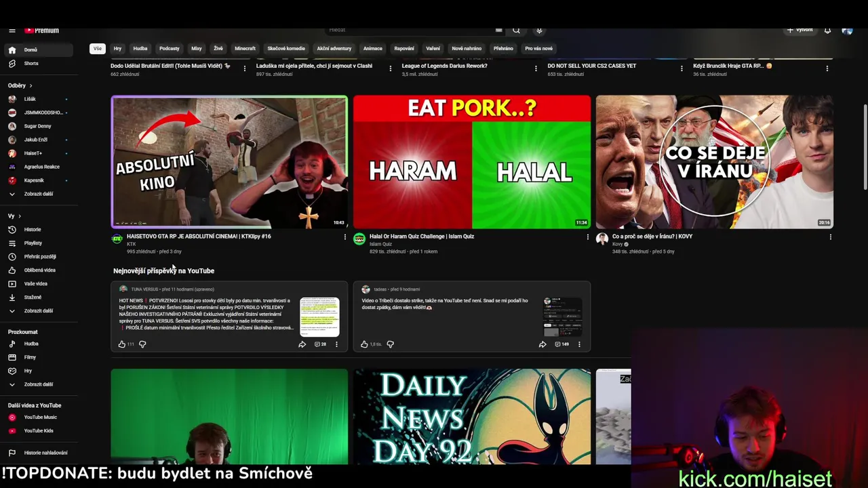Select the Hudba filter chip

[140, 49]
